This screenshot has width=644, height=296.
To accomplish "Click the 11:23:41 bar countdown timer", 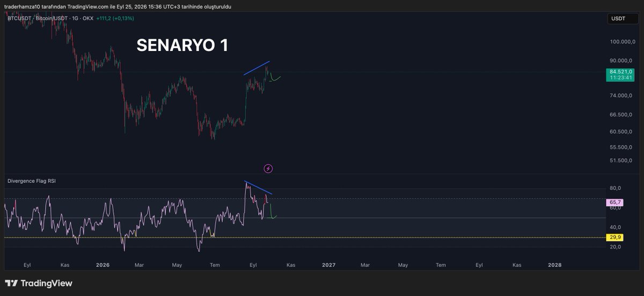I will 621,78.
